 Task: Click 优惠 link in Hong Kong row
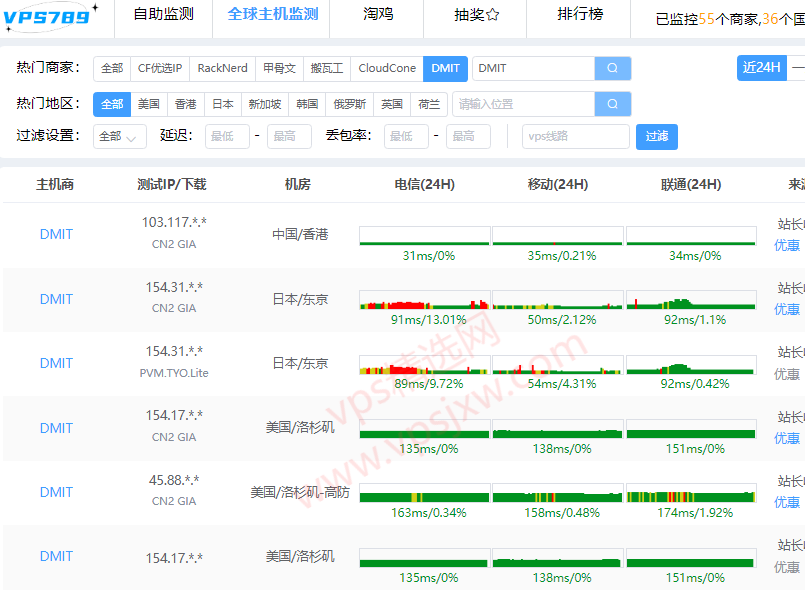[787, 245]
